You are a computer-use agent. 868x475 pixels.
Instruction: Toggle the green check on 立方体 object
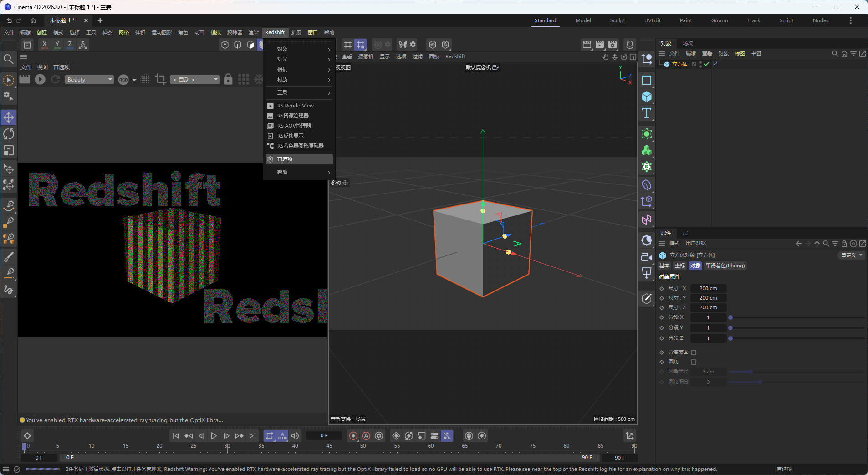pyautogui.click(x=706, y=64)
